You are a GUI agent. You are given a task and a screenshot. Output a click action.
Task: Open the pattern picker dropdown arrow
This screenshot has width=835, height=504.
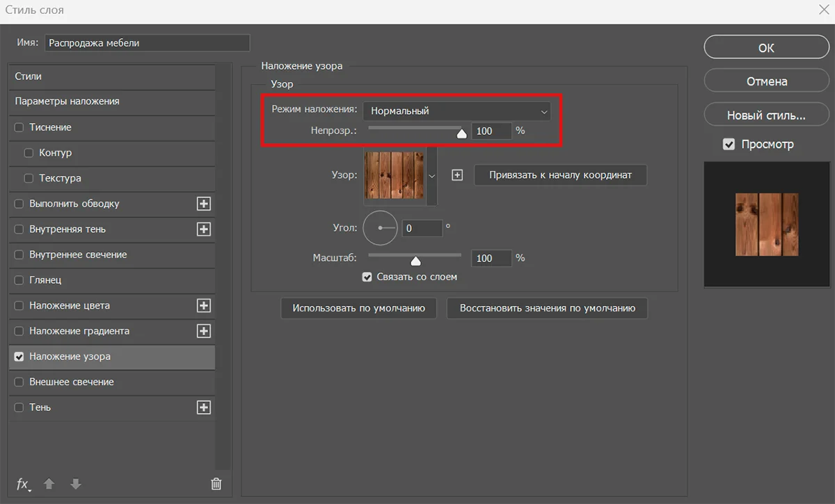(432, 176)
